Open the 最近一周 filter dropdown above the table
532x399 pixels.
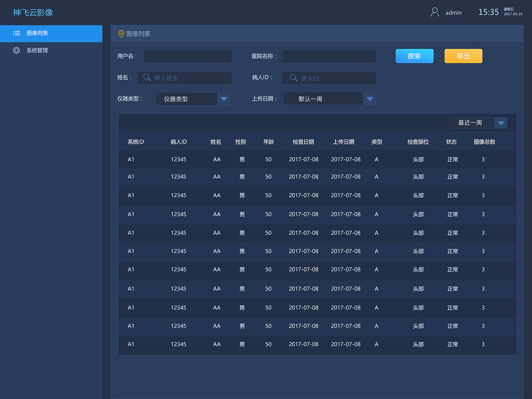(x=478, y=123)
